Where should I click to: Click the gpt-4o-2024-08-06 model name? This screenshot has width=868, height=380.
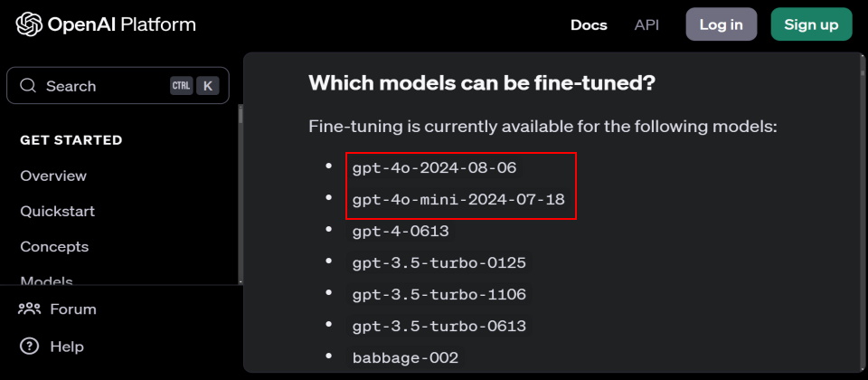[x=434, y=168]
